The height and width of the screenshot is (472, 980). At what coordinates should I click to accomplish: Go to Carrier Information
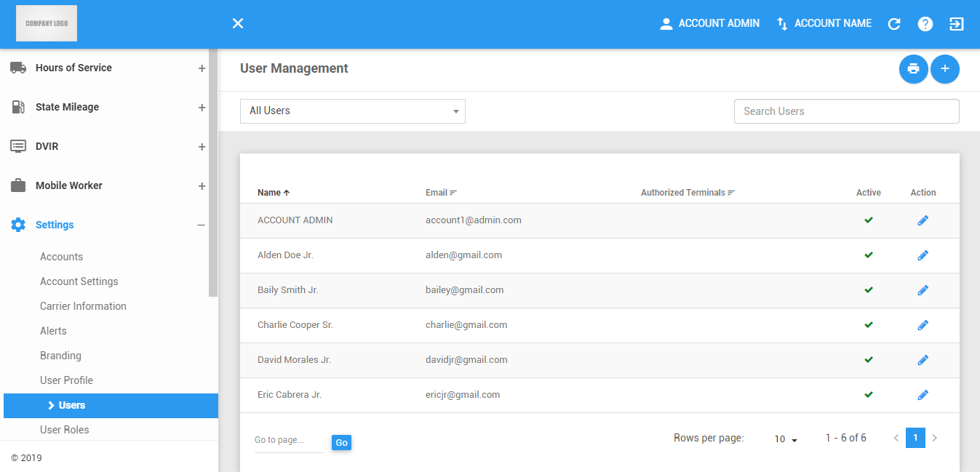coord(83,306)
